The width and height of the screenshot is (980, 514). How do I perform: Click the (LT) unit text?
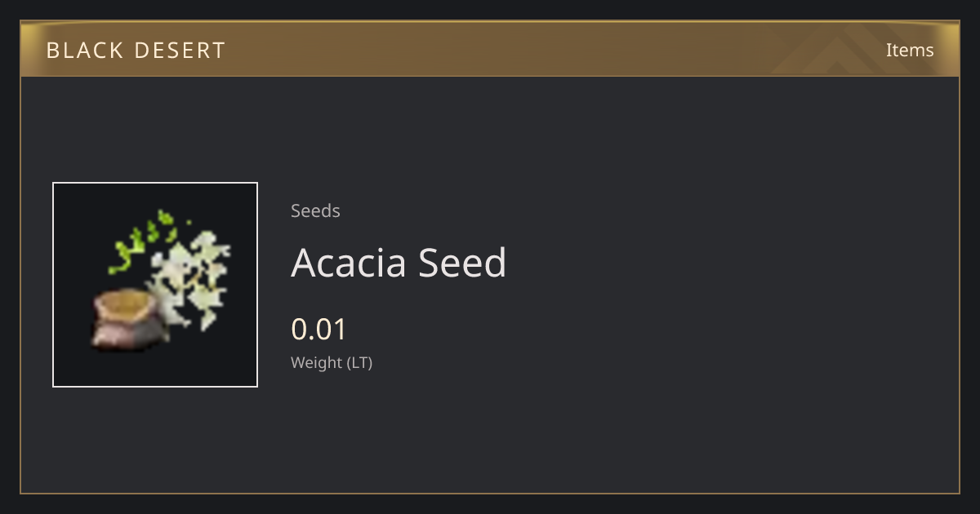pyautogui.click(x=360, y=362)
